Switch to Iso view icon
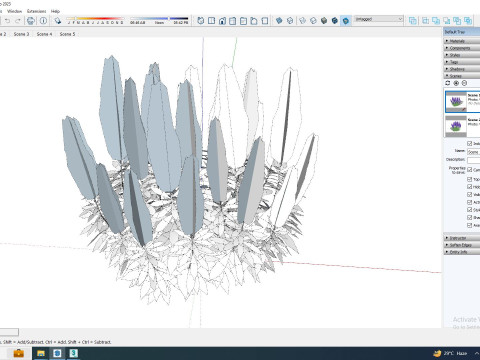This screenshot has width=480, height=360. coord(201,21)
